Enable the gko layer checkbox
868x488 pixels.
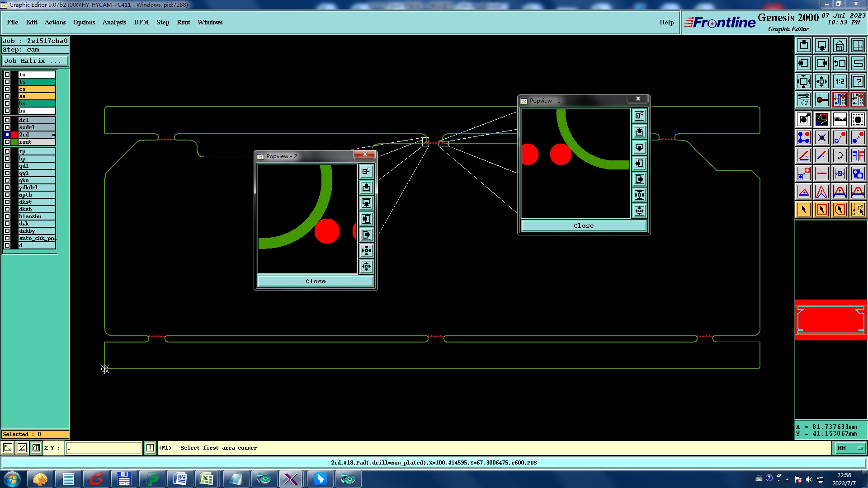click(x=7, y=180)
